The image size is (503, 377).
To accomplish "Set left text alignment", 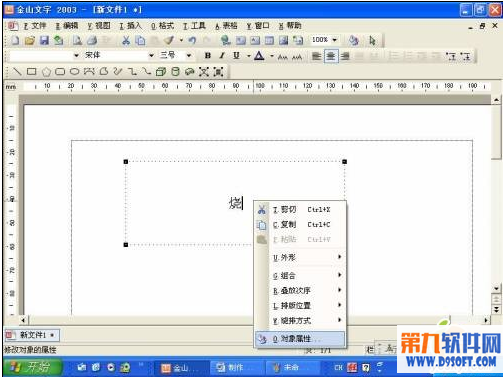I will coord(316,56).
